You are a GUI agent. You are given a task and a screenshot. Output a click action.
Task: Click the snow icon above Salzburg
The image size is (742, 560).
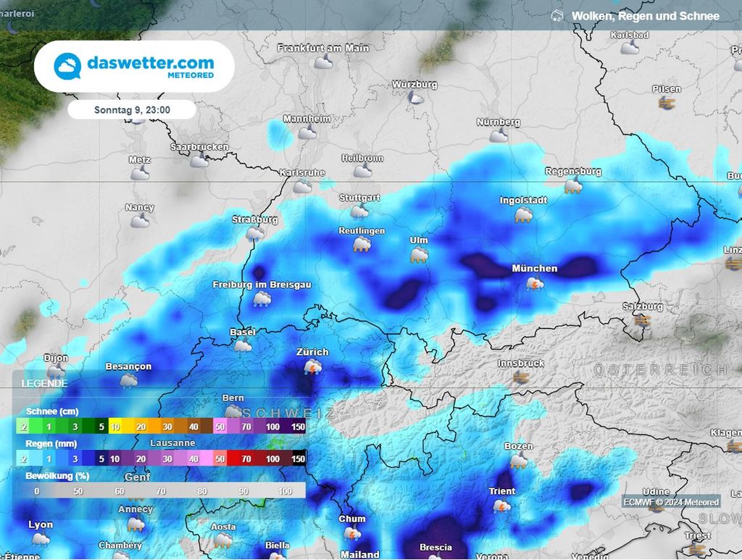point(642,319)
